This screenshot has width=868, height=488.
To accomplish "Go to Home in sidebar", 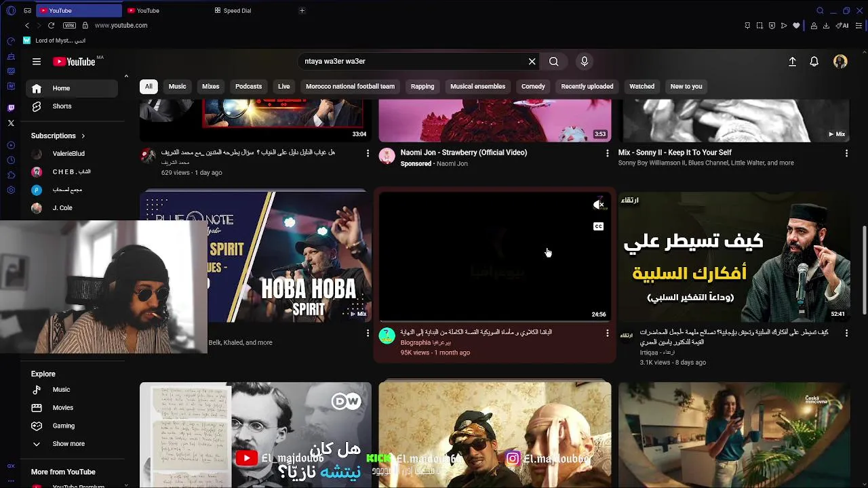I will click(x=73, y=88).
